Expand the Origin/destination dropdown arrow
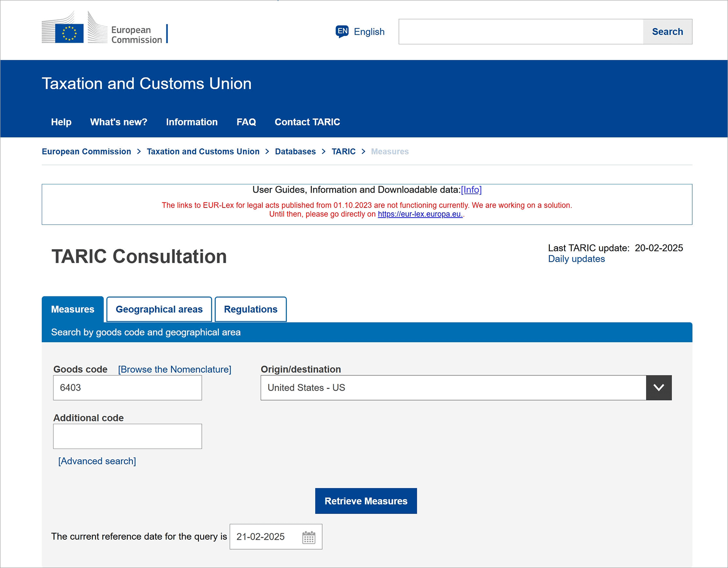Screen dimensions: 728x568 click(x=659, y=388)
